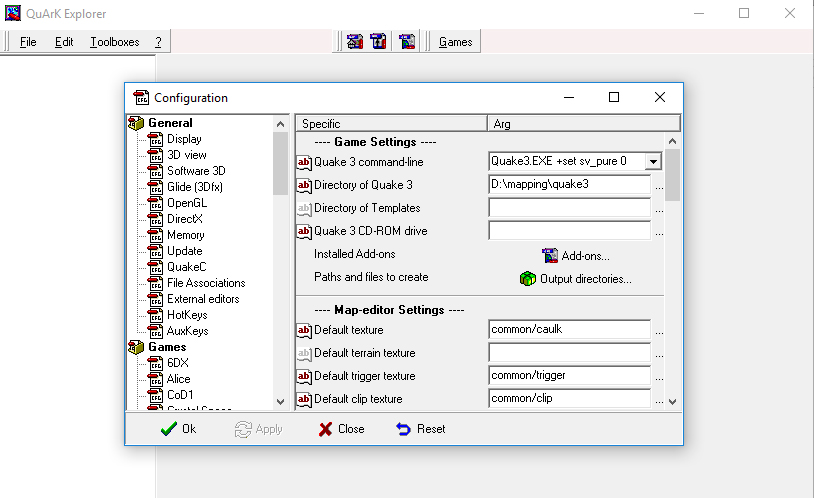Click the icon beside 3D view

tap(155, 155)
